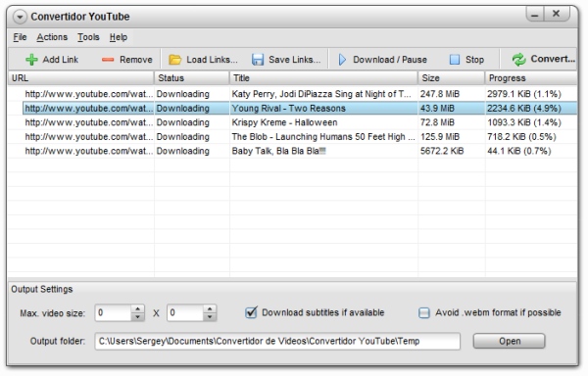
Task: Click the Stop square icon
Action: pos(455,60)
